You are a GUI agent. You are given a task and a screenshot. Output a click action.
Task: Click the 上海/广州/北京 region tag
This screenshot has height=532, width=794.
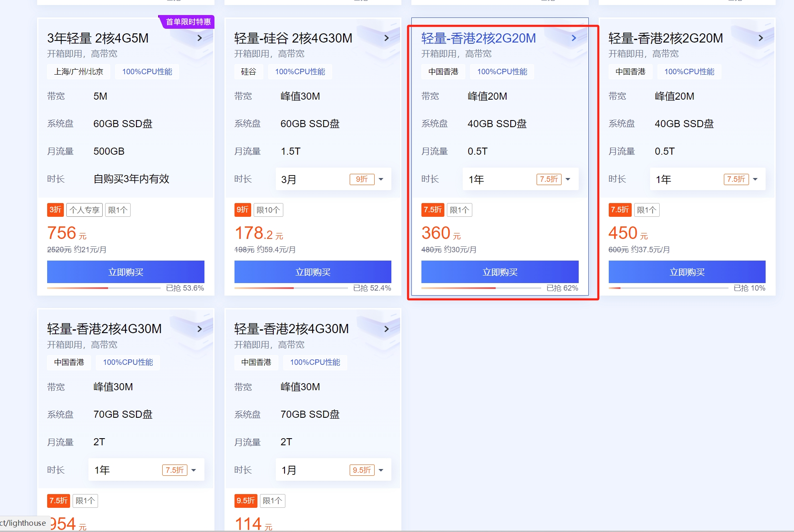[x=78, y=72]
